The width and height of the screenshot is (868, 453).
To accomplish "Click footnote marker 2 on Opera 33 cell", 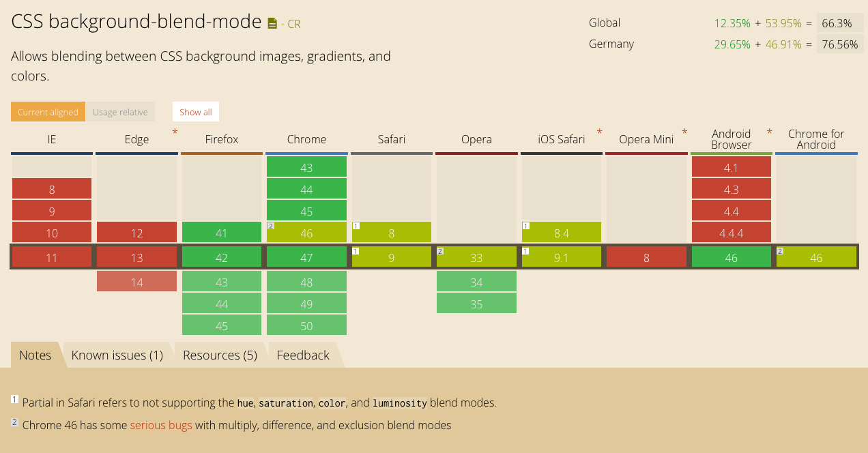I will tap(439, 250).
